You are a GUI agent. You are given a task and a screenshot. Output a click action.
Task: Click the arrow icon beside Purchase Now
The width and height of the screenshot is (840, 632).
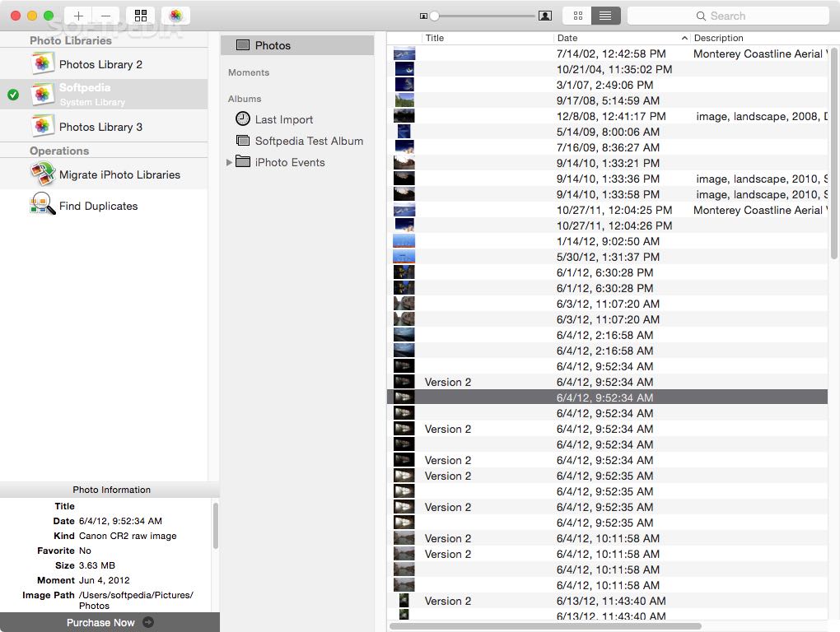tap(148, 622)
